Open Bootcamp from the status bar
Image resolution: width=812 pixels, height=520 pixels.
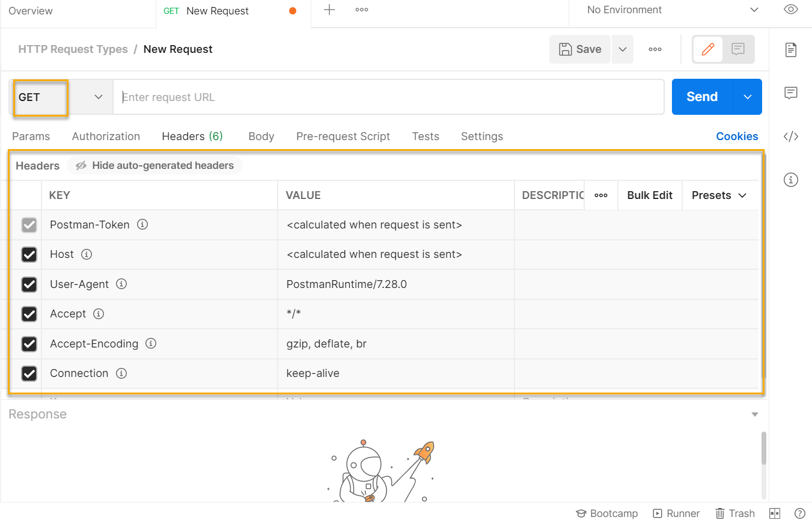[x=606, y=513]
